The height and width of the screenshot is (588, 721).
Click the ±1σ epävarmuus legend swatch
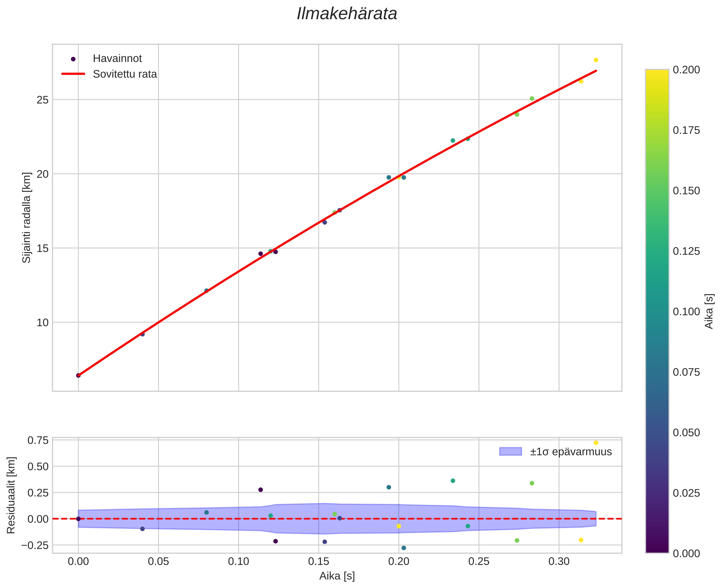tap(510, 452)
